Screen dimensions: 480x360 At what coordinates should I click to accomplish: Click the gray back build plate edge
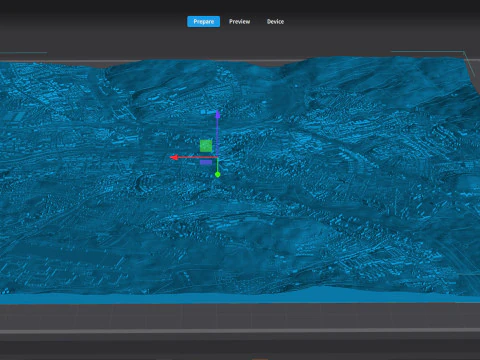pyautogui.click(x=240, y=60)
